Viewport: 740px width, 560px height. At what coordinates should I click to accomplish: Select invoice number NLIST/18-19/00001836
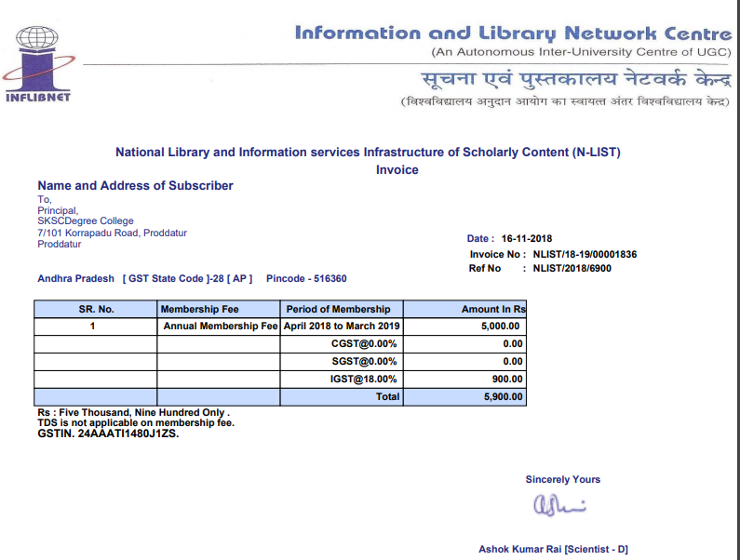click(585, 254)
